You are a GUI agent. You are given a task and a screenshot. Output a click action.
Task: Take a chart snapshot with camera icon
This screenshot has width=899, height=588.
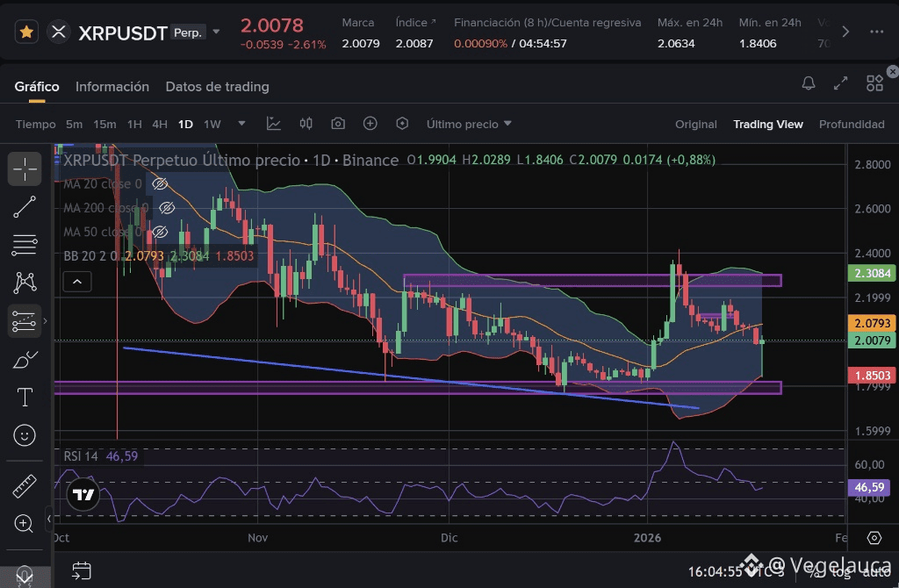click(x=338, y=124)
